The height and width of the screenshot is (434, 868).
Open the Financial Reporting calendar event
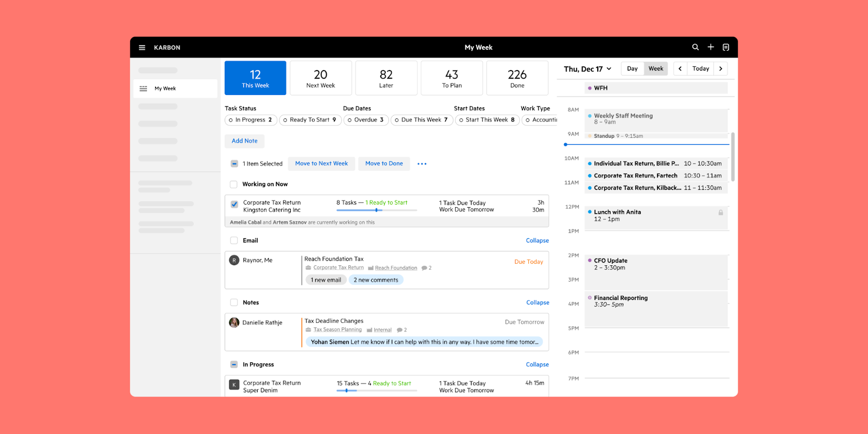click(x=656, y=310)
